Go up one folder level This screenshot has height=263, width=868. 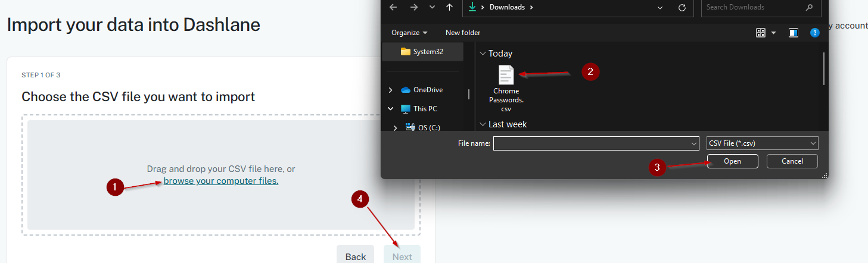pos(450,8)
